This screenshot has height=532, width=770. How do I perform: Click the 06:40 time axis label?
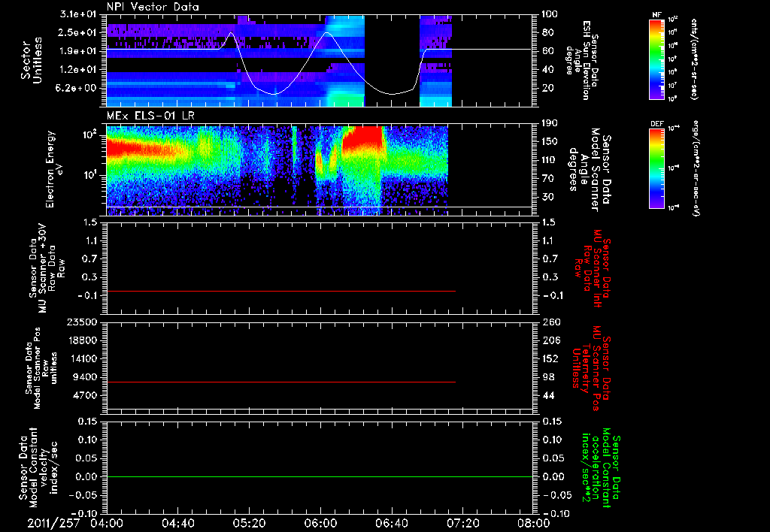[392, 523]
